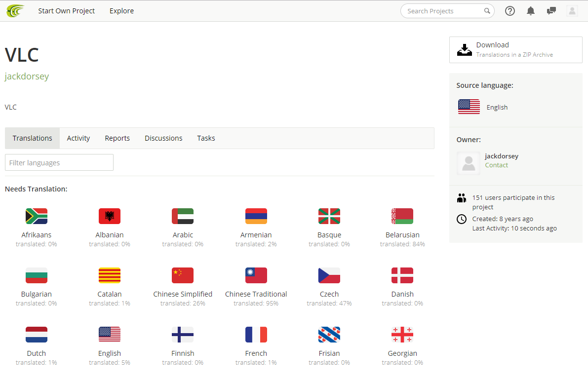The width and height of the screenshot is (588, 380).
Task: Open the Discussions tab
Action: [x=163, y=138]
